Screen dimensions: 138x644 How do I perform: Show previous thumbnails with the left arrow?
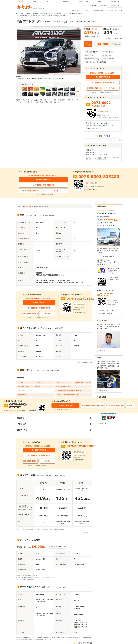(19, 91)
